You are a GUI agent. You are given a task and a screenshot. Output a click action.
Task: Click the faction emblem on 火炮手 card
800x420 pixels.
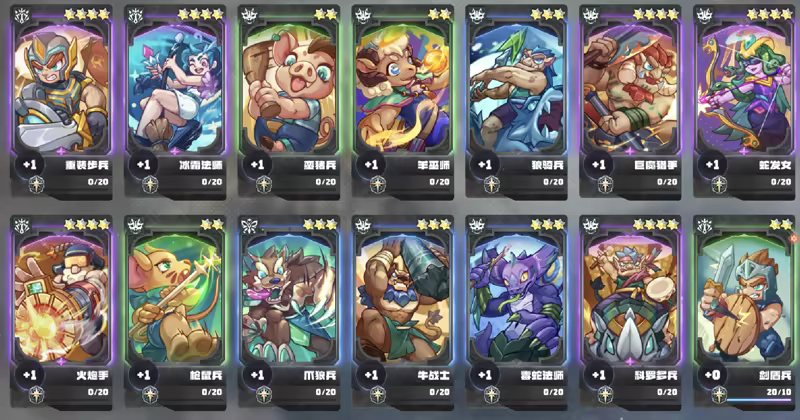point(21,226)
